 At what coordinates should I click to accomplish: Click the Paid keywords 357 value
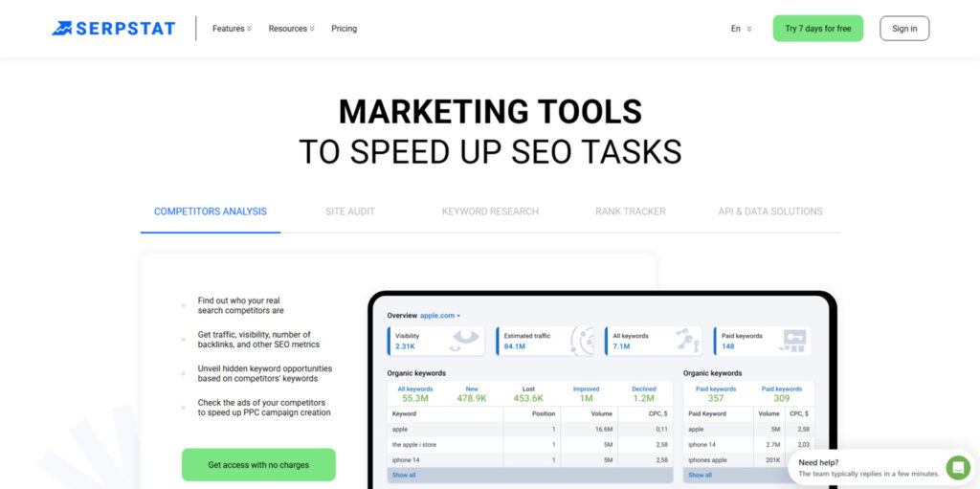click(x=716, y=398)
